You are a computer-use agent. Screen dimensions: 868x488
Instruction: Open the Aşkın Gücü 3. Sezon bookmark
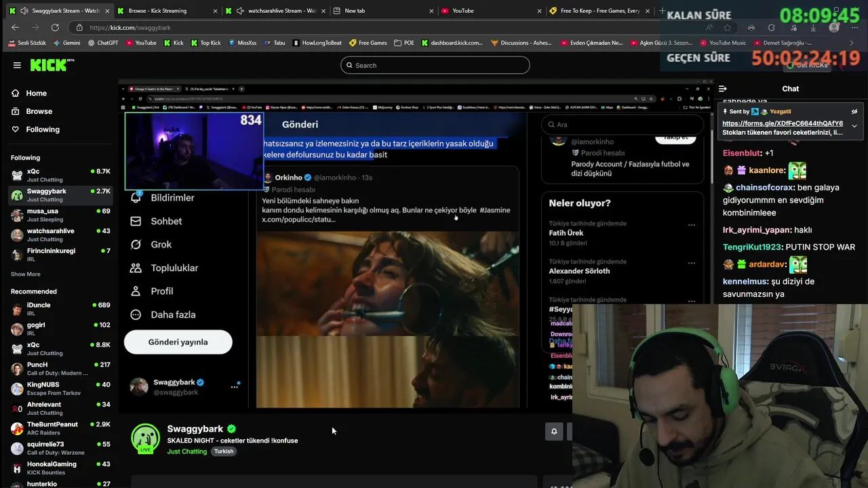661,43
